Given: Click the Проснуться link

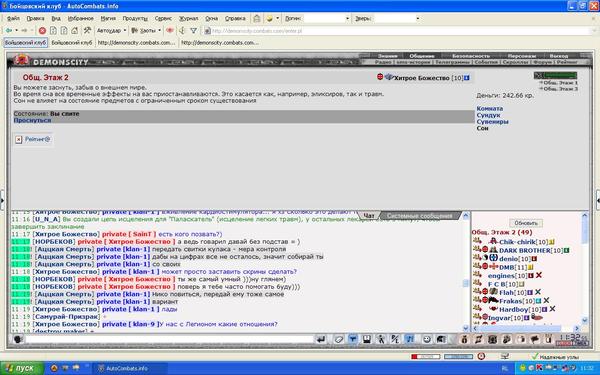Looking at the screenshot, I should (32, 120).
